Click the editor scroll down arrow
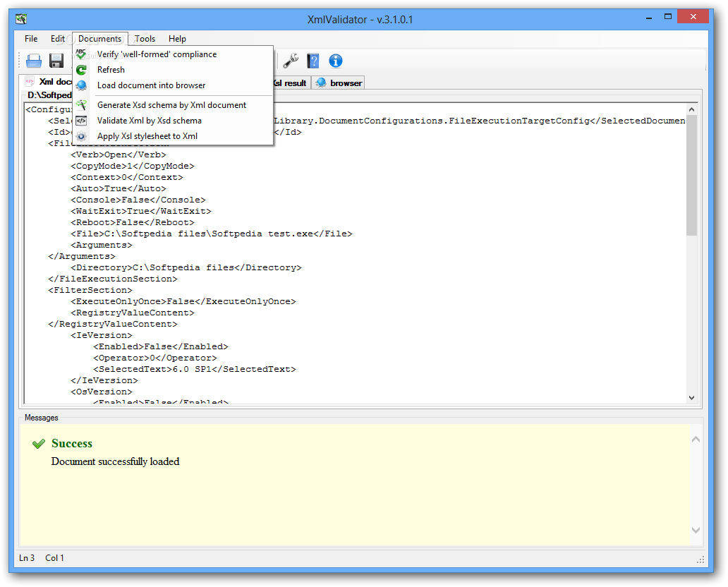 pyautogui.click(x=691, y=397)
